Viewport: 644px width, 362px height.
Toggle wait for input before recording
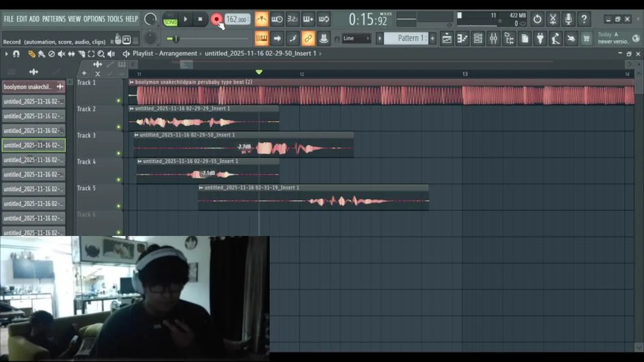[277, 20]
